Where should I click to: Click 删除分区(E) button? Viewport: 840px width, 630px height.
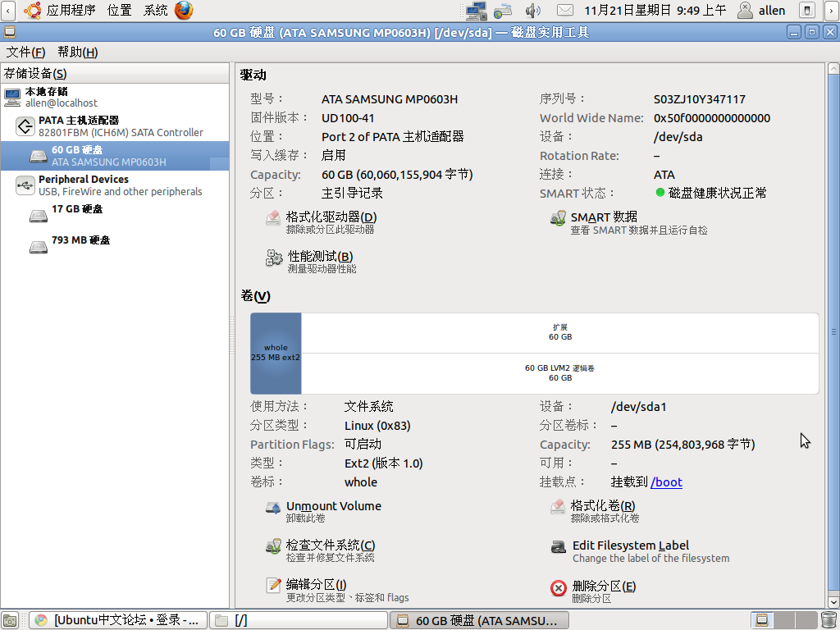tap(593, 591)
